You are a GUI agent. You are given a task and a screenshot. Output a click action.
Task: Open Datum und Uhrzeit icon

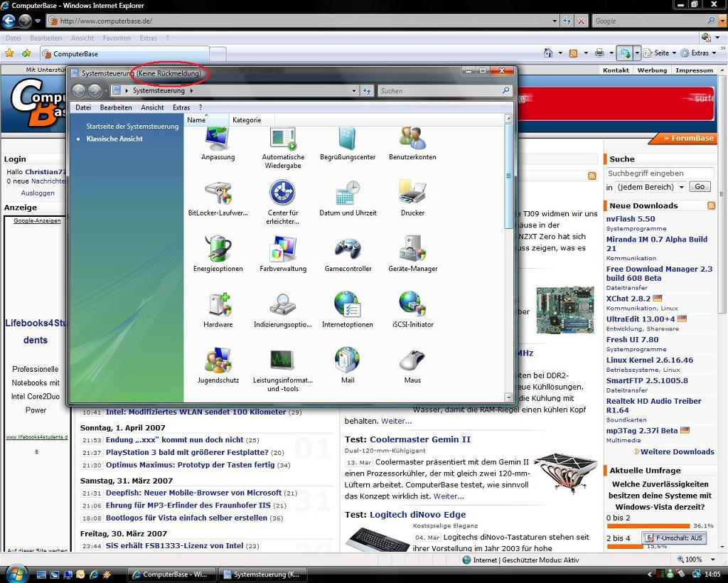point(348,200)
